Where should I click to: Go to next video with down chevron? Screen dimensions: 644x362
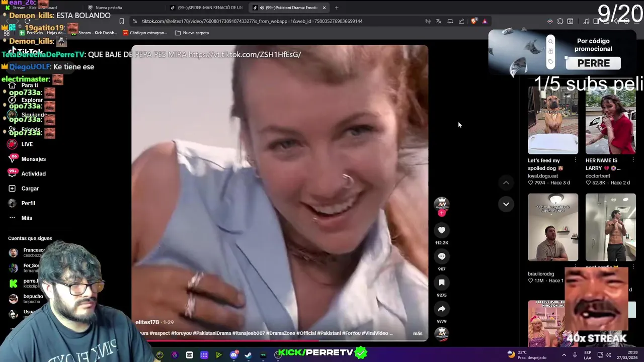click(506, 204)
